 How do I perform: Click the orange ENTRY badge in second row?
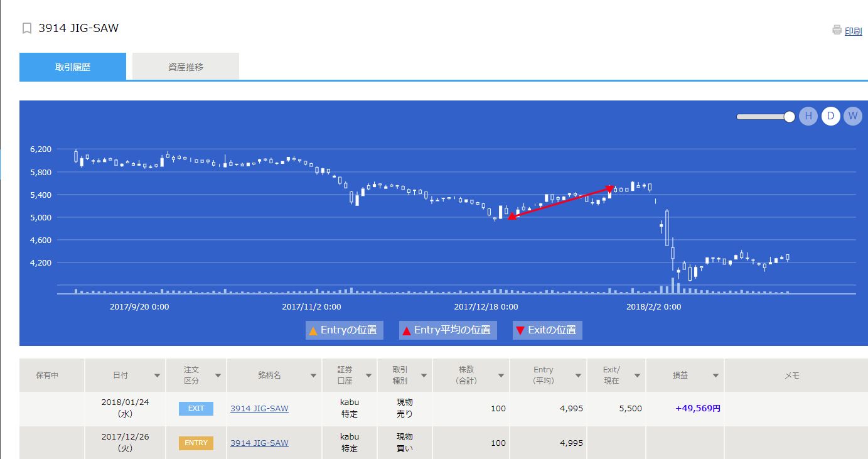pyautogui.click(x=196, y=443)
